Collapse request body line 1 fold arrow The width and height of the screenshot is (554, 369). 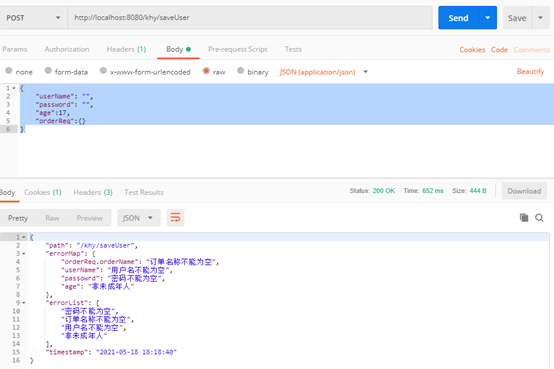(14, 88)
